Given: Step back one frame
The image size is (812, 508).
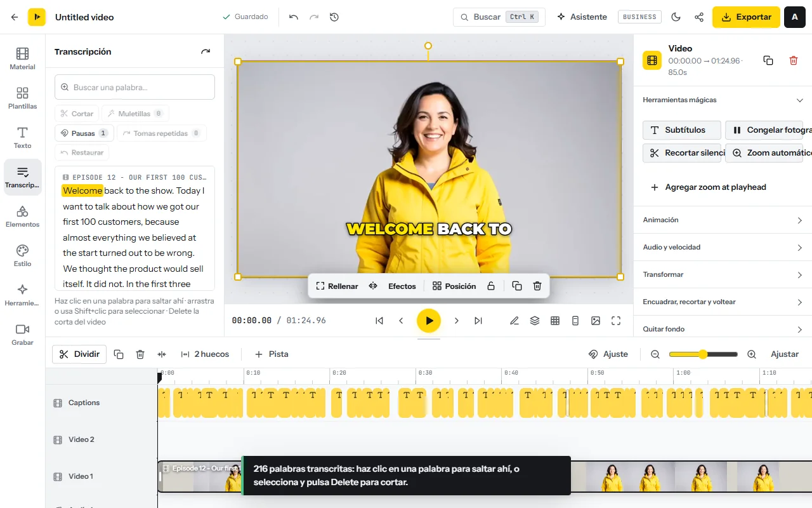Looking at the screenshot, I should click(x=401, y=321).
